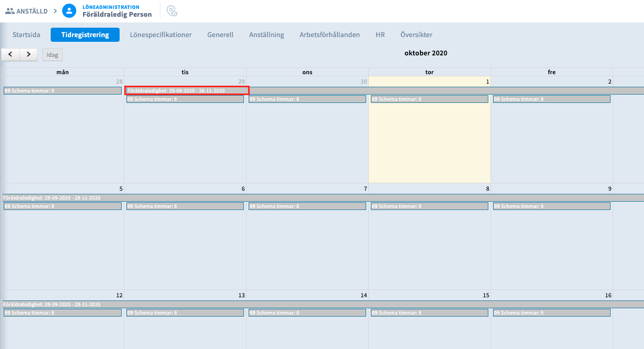The width and height of the screenshot is (644, 349).
Task: Click date number 8
Action: [x=488, y=189]
